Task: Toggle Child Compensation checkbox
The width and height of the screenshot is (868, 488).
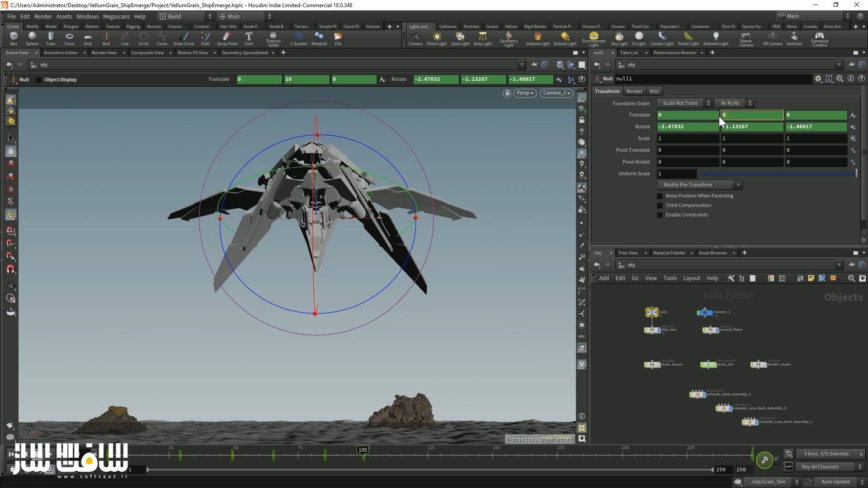Action: [x=660, y=206]
